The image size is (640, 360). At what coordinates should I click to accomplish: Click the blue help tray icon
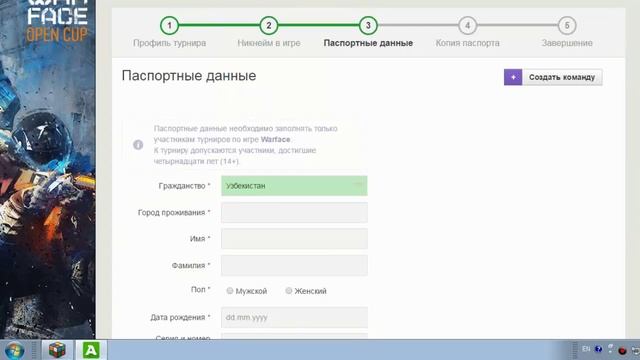tap(598, 349)
